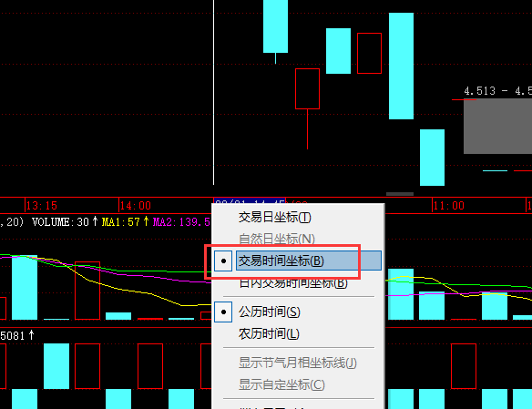Select 公历时间(S) option
Viewport: 532px width, 409px height.
coord(270,312)
